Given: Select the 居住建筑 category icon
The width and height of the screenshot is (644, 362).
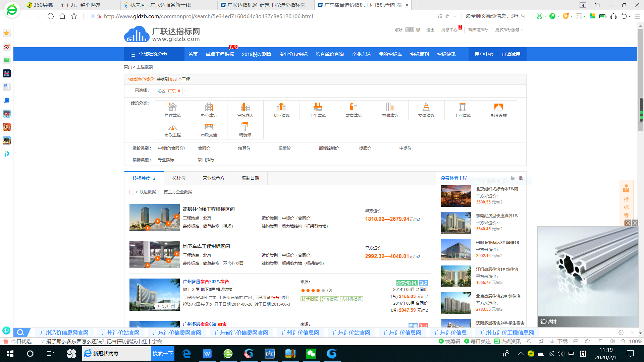Looking at the screenshot, I should [x=173, y=107].
